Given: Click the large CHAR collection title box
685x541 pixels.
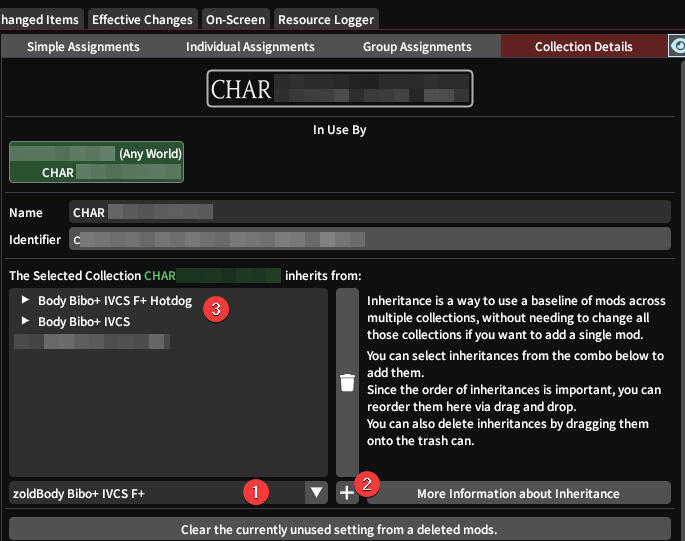Looking at the screenshot, I should click(x=340, y=89).
